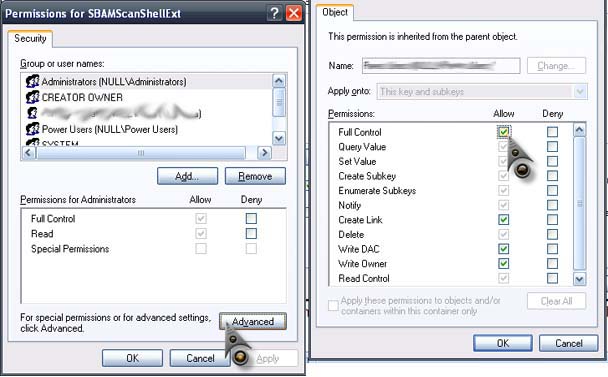Toggle Allow for Create Link

(x=503, y=220)
